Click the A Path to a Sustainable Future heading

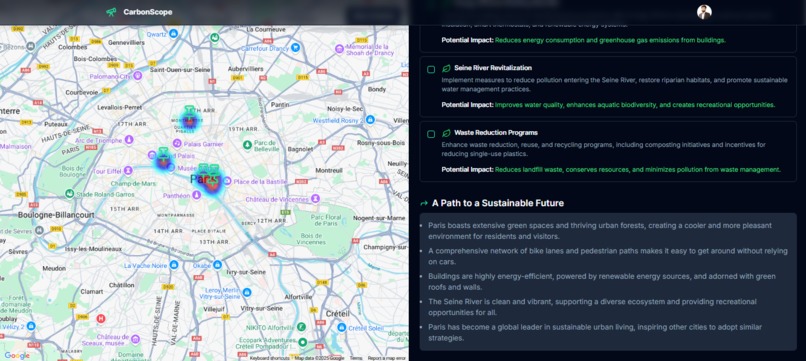tap(498, 203)
